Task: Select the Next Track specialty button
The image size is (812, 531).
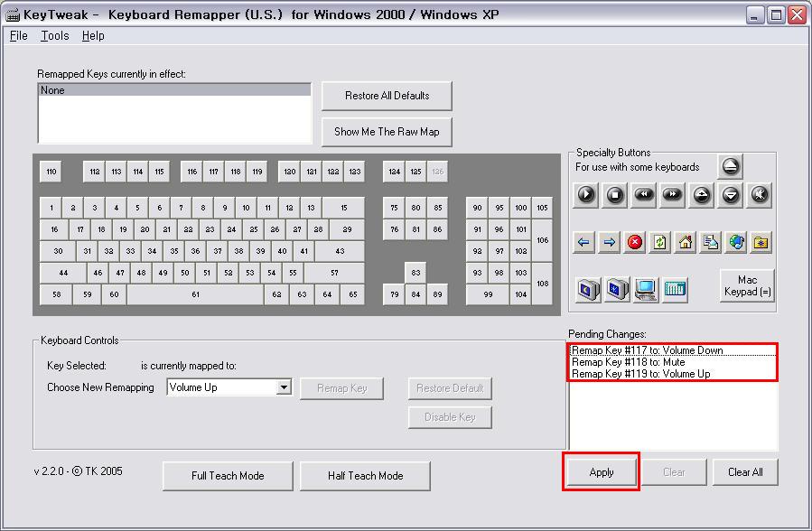Action: [672, 195]
